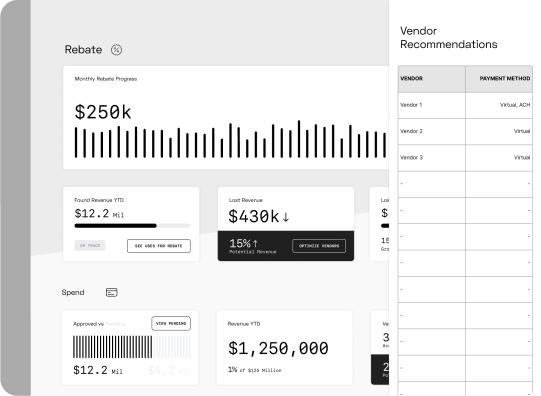Click the Approved vs Pending striped bar
This screenshot has height=396, width=541.
[131, 347]
